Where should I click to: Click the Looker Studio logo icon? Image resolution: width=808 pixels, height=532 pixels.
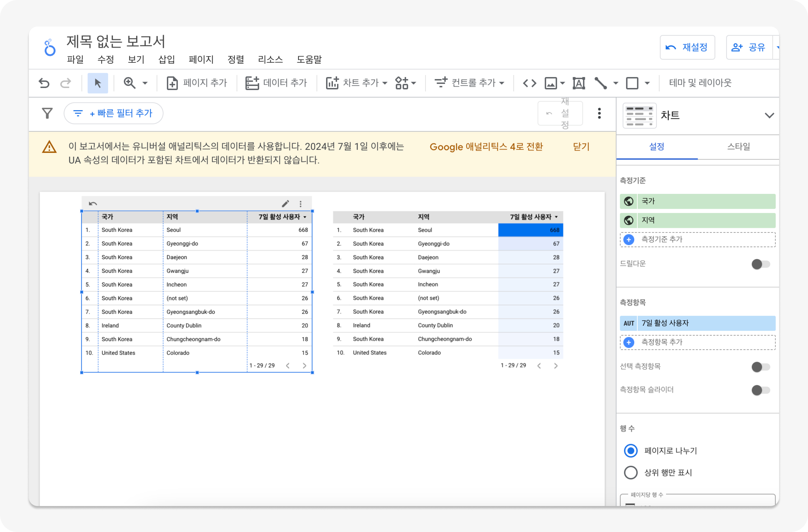click(50, 47)
